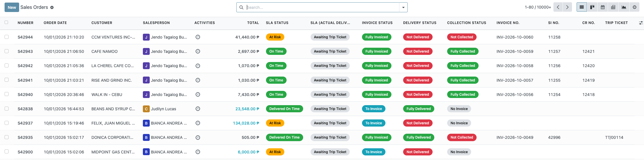Image resolution: width=644 pixels, height=160 pixels.
Task: Click At Risk badge on S42944
Action: (x=275, y=37)
